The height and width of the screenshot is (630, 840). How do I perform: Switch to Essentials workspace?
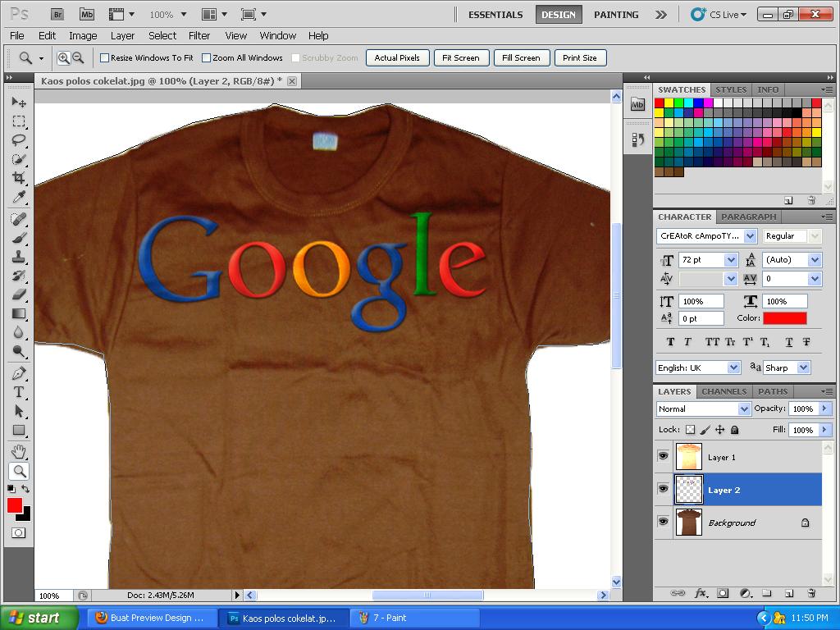(495, 15)
